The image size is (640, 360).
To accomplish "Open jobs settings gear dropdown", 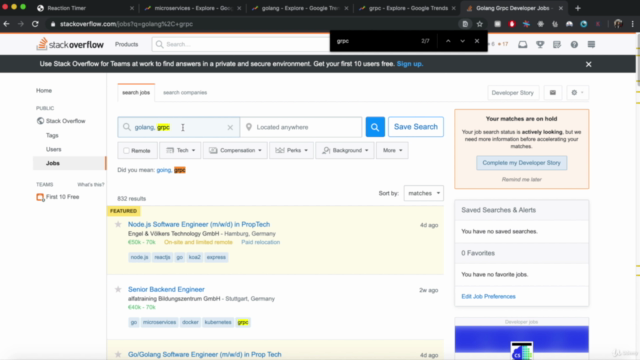I will (577, 93).
